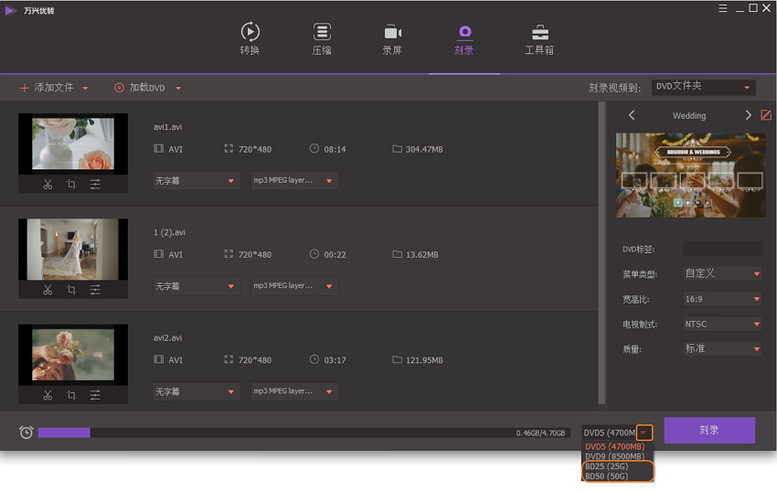
Task: Select the 刻录 (Burn) tab
Action: tap(464, 40)
